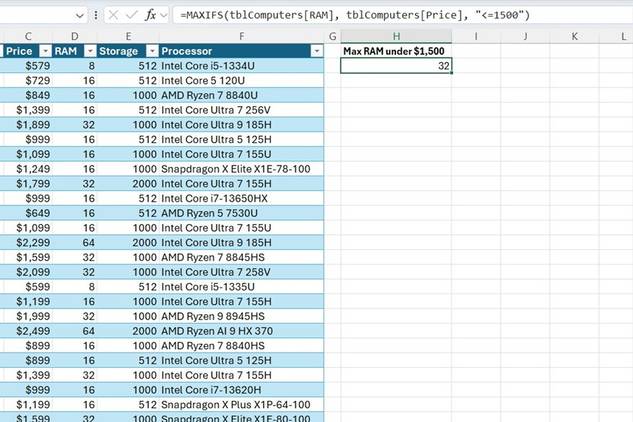Select the '$2,499' price cell
The image size is (633, 422).
point(27,331)
